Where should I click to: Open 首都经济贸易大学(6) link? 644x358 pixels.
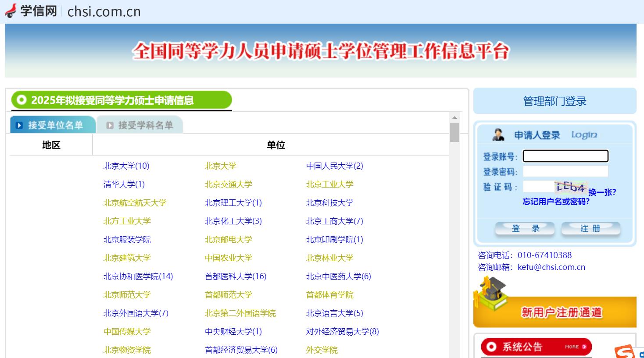click(x=241, y=350)
